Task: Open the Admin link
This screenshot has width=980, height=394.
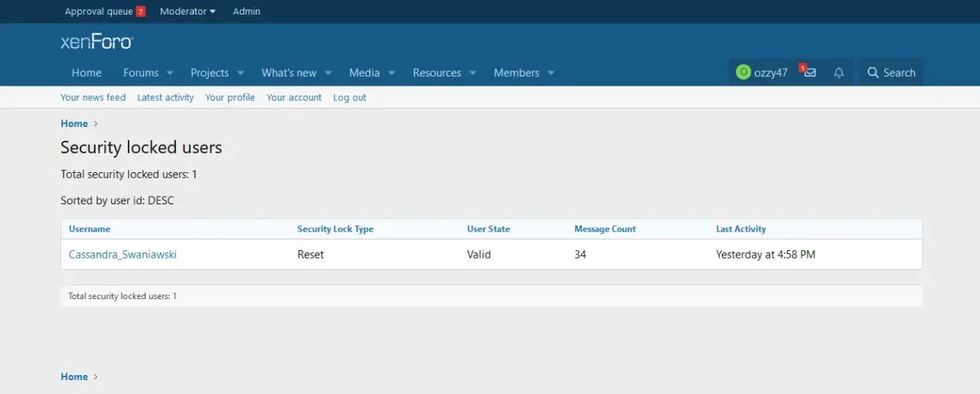Action: [247, 11]
